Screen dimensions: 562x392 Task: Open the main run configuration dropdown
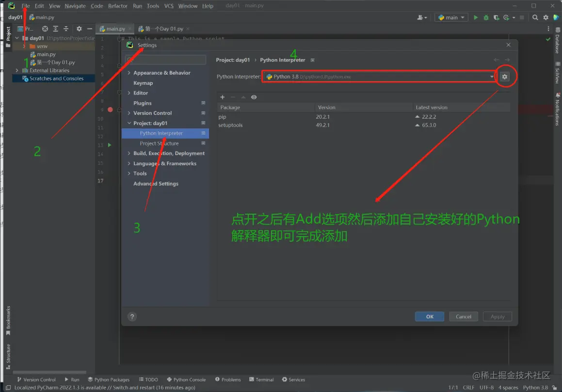(x=451, y=17)
